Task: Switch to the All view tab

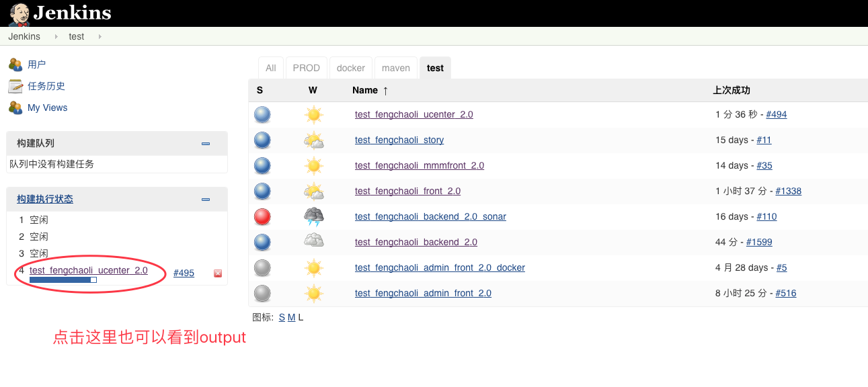Action: pos(271,68)
